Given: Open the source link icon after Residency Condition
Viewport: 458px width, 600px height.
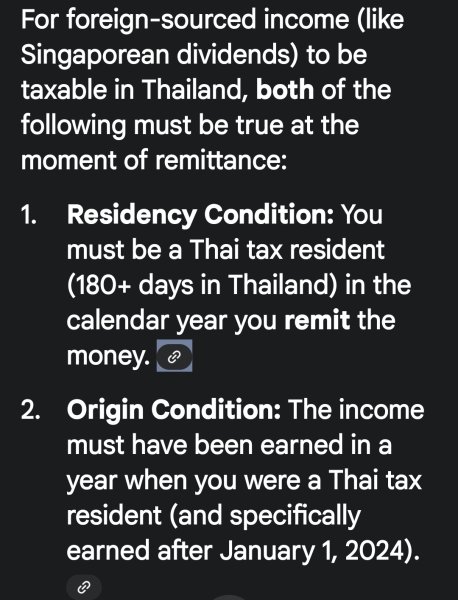Looking at the screenshot, I should (x=174, y=357).
